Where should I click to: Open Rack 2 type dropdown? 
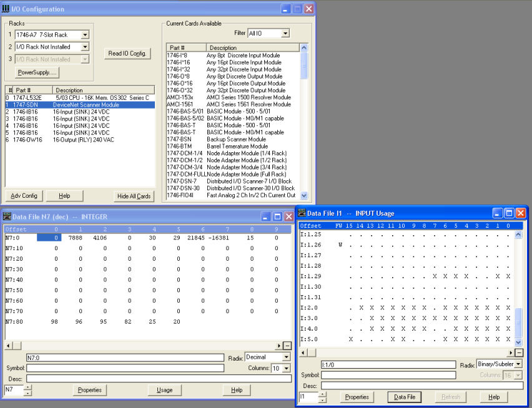point(85,47)
